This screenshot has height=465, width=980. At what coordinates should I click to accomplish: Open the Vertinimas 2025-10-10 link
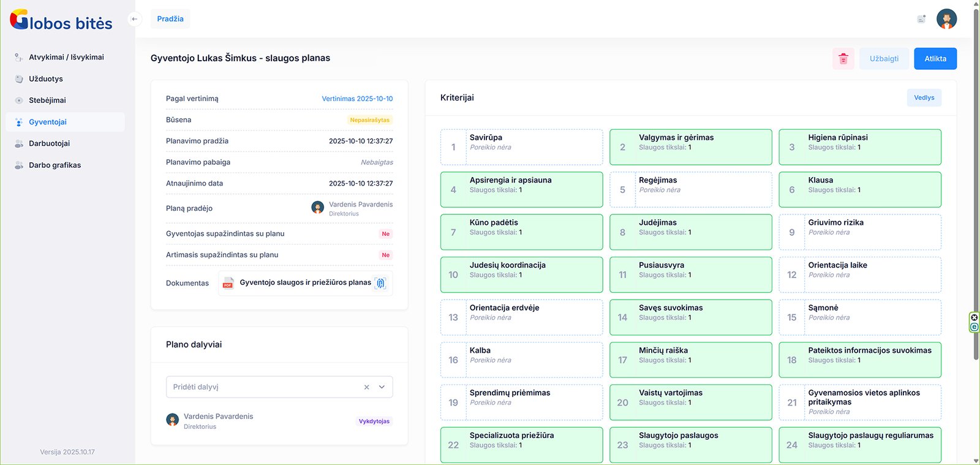click(x=357, y=99)
